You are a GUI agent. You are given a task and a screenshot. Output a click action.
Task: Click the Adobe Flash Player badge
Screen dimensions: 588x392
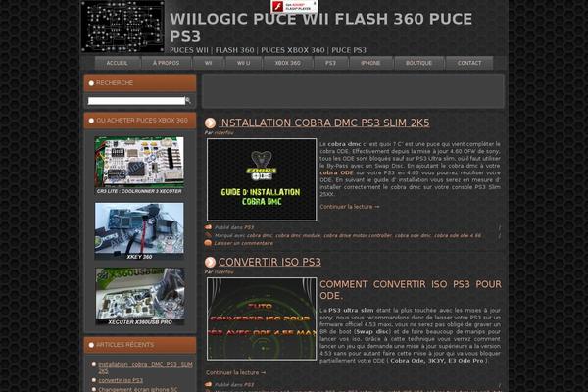tap(294, 7)
